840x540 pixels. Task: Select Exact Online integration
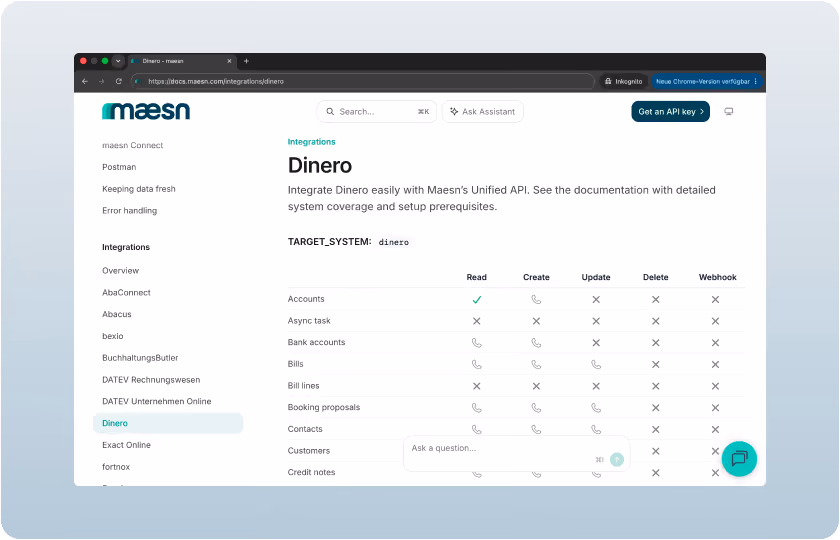click(x=126, y=445)
